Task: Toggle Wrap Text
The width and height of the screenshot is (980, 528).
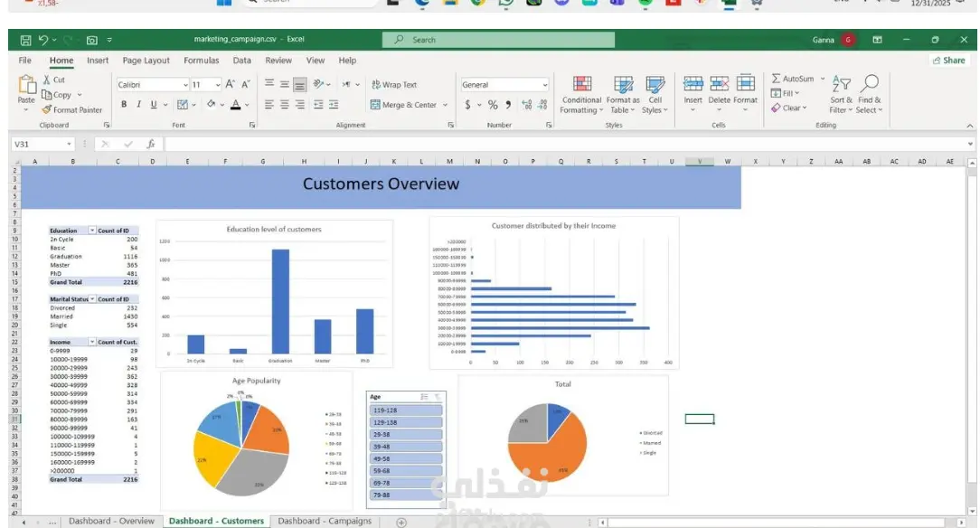Action: point(394,84)
